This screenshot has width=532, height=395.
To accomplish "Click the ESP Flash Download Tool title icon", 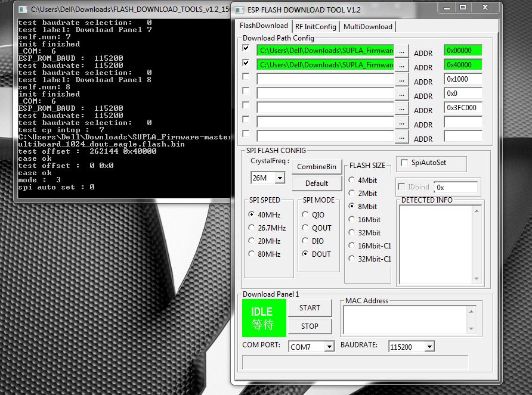I will click(x=239, y=10).
